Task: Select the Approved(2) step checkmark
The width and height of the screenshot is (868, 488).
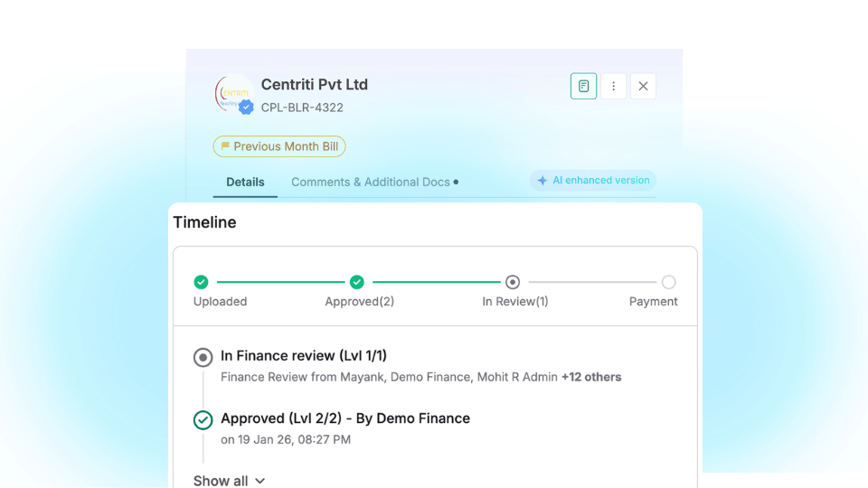Action: (357, 282)
